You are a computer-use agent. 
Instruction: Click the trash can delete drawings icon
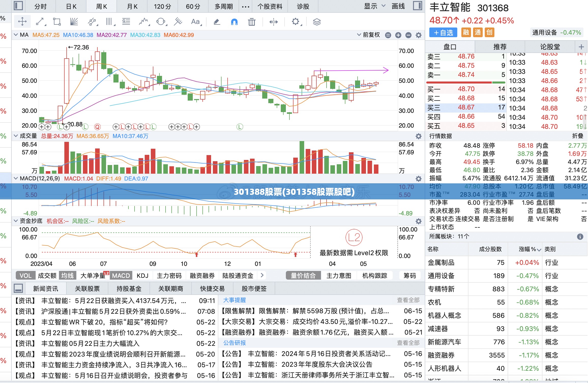252,22
